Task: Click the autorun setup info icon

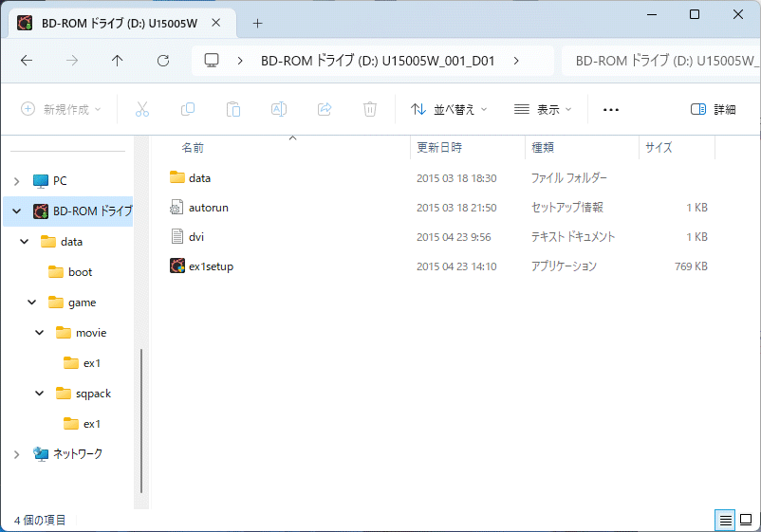Action: tap(176, 207)
